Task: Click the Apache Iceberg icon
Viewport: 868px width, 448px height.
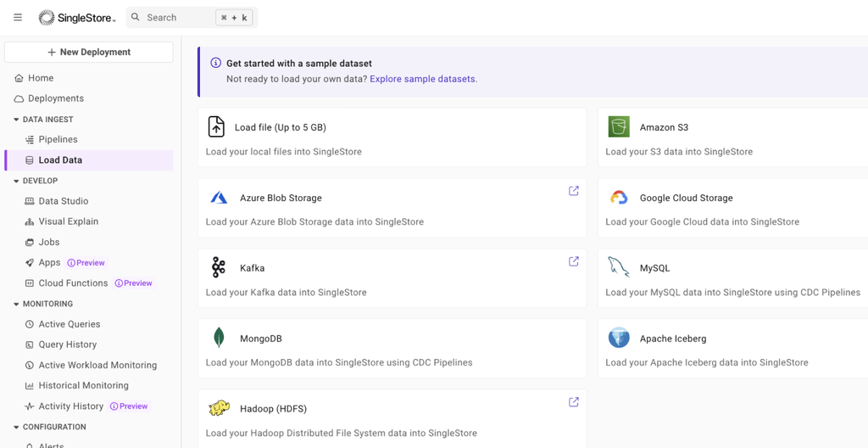Action: click(x=619, y=338)
